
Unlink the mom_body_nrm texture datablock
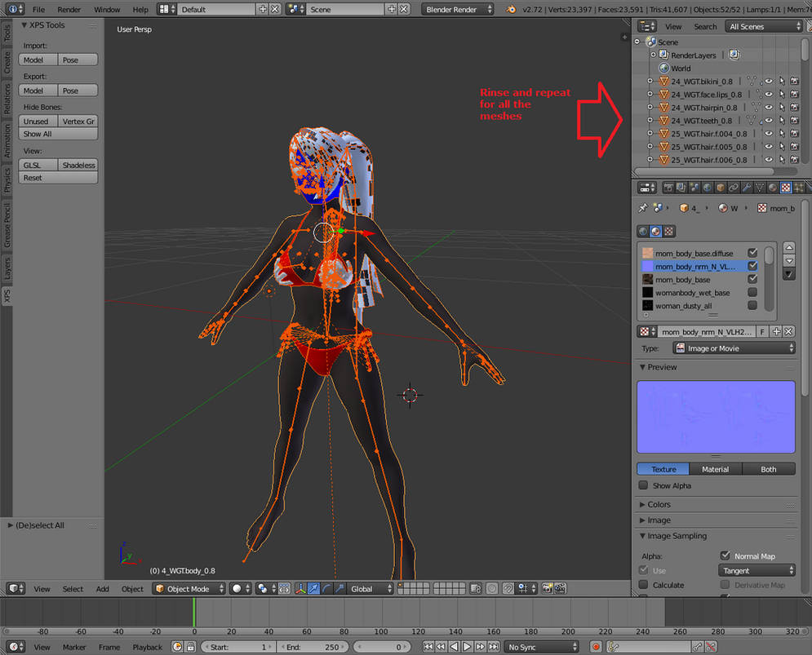(788, 331)
